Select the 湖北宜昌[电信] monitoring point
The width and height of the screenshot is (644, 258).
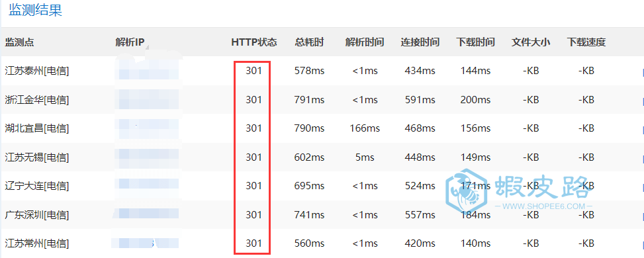coord(37,128)
